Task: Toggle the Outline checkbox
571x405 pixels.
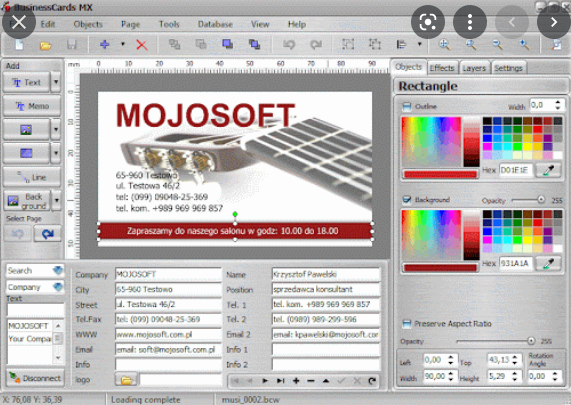Action: pos(406,106)
